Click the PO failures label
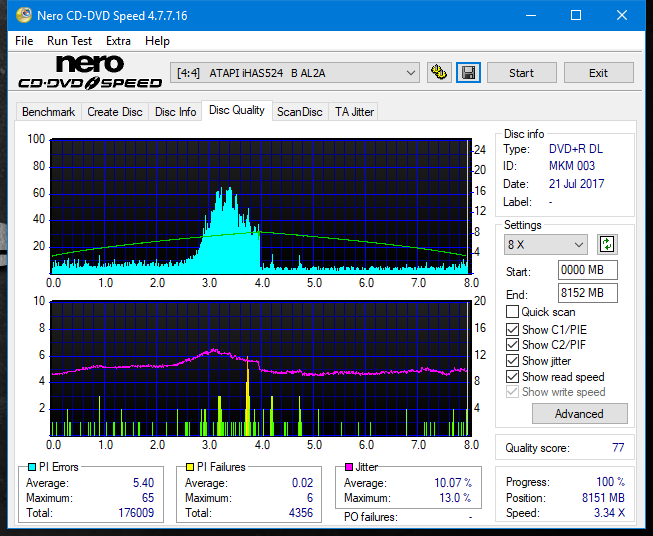The image size is (653, 536). click(x=371, y=517)
